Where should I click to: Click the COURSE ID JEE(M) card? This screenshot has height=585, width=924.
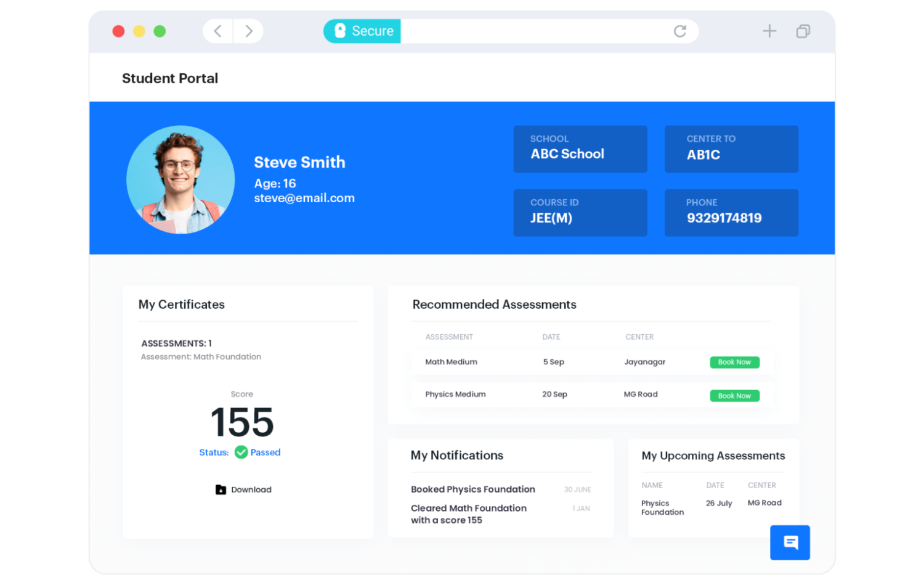(x=580, y=212)
